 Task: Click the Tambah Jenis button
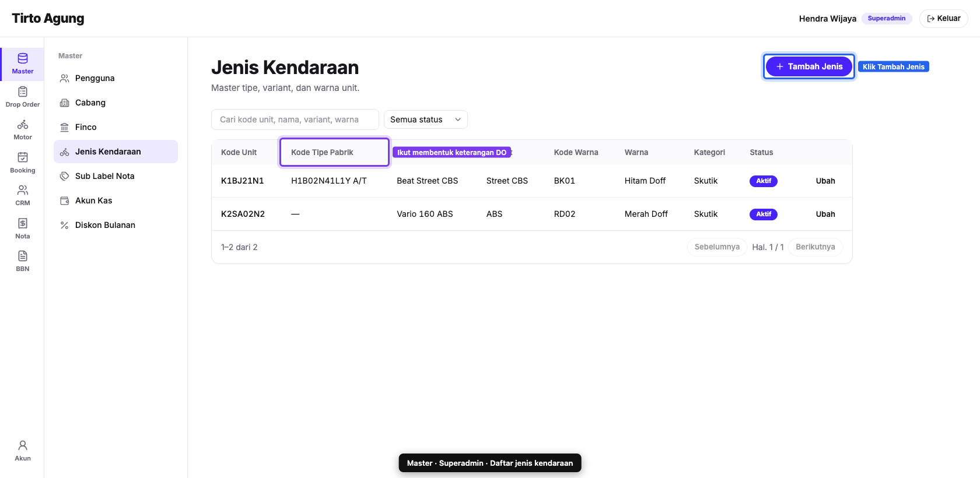pos(809,66)
